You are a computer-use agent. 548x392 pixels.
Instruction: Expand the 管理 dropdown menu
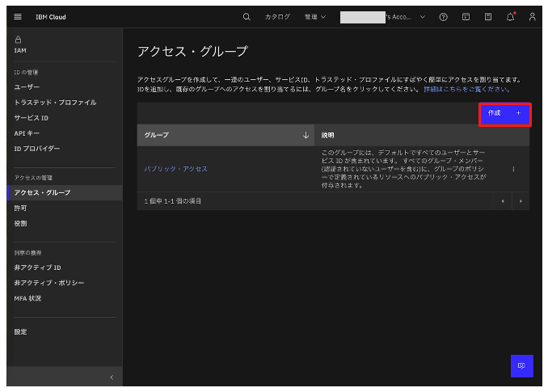[x=315, y=16]
